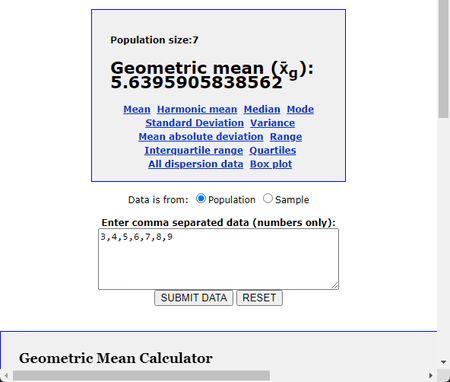Viewport: 450px width, 382px height.
Task: Open the Harmonic mean link
Action: 197,109
